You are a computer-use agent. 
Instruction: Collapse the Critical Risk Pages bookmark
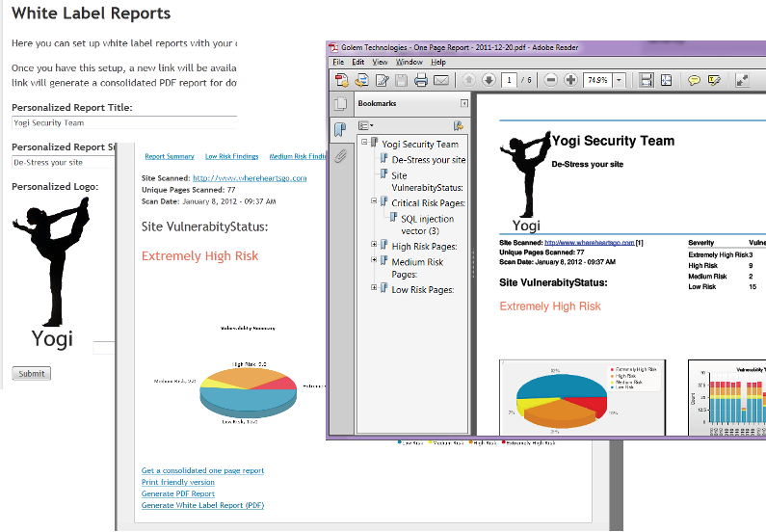pos(374,200)
